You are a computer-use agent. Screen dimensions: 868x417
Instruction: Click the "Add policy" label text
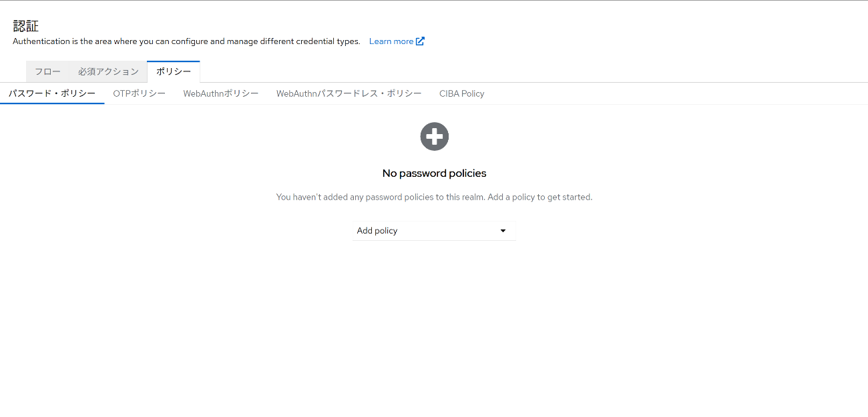tap(377, 231)
